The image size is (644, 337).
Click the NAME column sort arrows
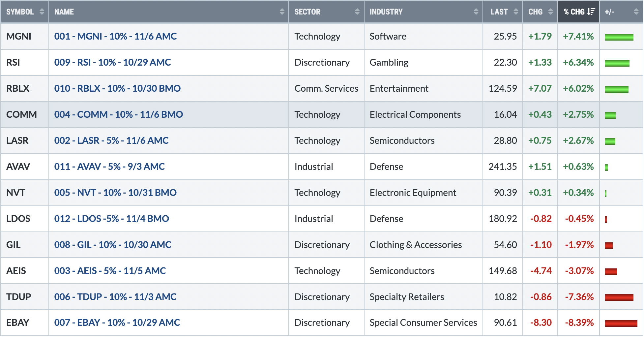coord(282,12)
